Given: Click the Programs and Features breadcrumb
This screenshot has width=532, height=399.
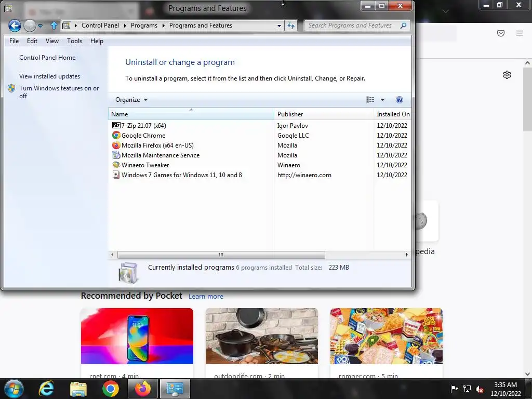Looking at the screenshot, I should tap(201, 25).
